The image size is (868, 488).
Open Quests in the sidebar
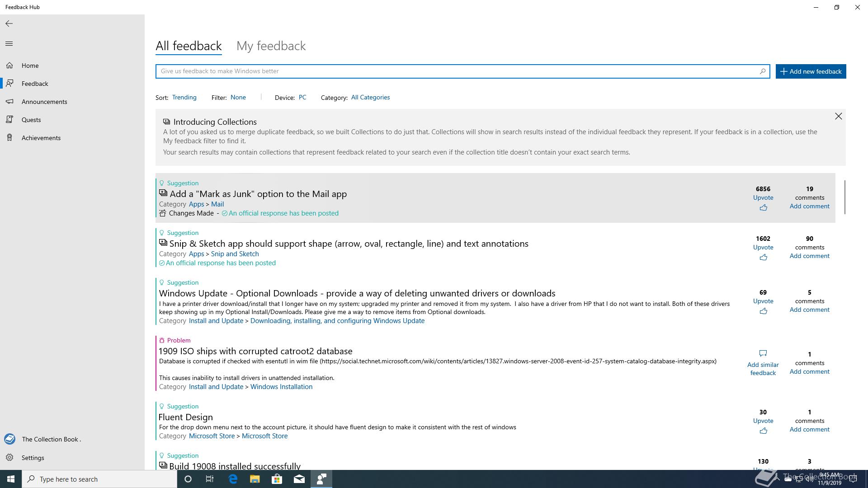pos(72,120)
